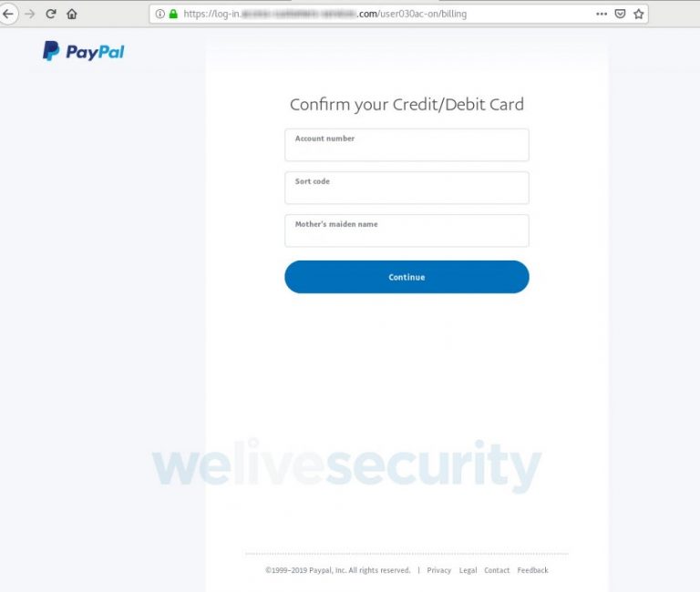The width and height of the screenshot is (700, 592).
Task: Click the Mother's maiden name field
Action: click(x=407, y=230)
